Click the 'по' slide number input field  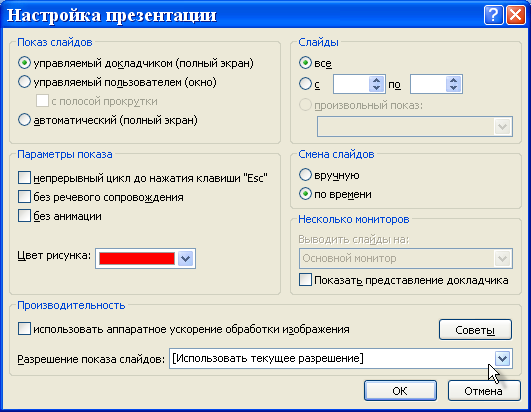click(x=428, y=84)
